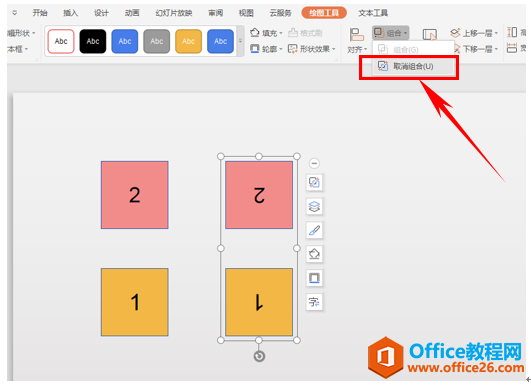531x385 pixels.
Task: Click the layers stack icon beside the selected group
Action: (x=314, y=206)
